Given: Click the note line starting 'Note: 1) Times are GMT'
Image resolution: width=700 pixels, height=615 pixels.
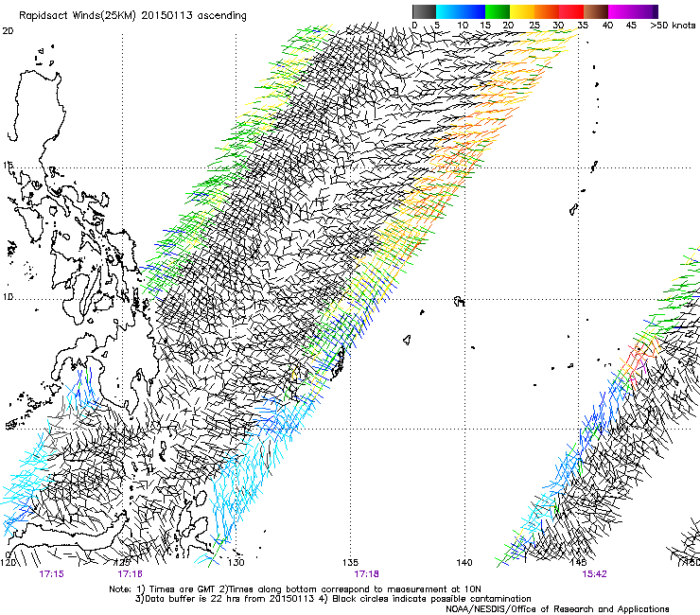Looking at the screenshot, I should pyautogui.click(x=295, y=589).
